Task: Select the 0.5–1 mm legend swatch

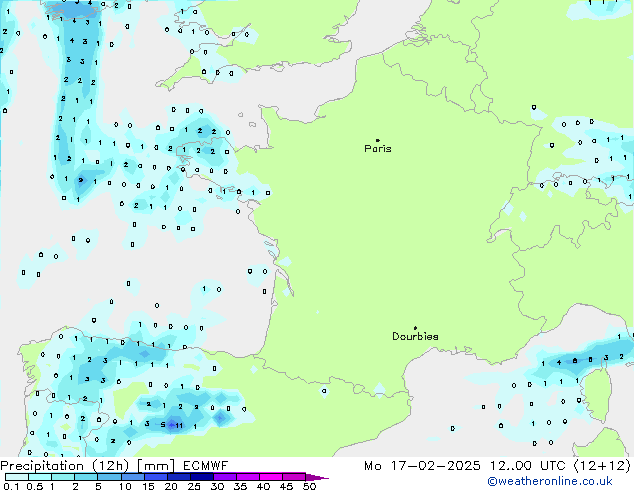Action: (x=40, y=477)
